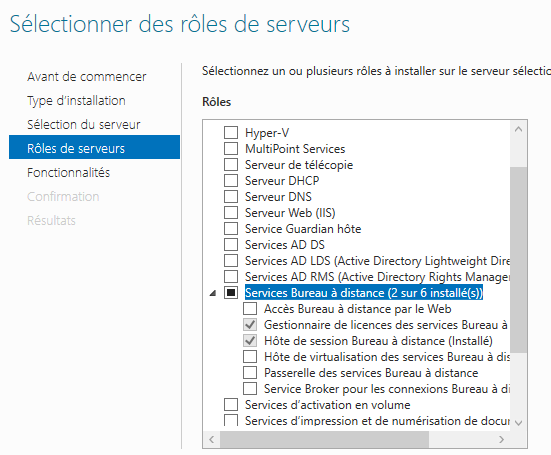Toggle the Services Bureau à distance partial checkbox
The width and height of the screenshot is (551, 455).
[x=231, y=293]
